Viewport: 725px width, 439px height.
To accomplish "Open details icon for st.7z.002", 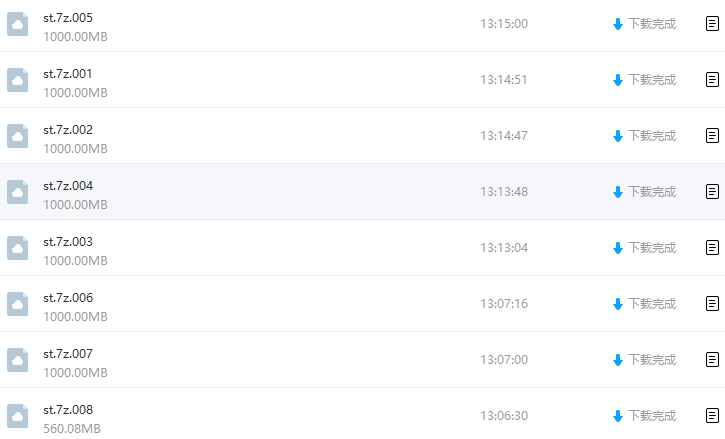I will [x=712, y=136].
